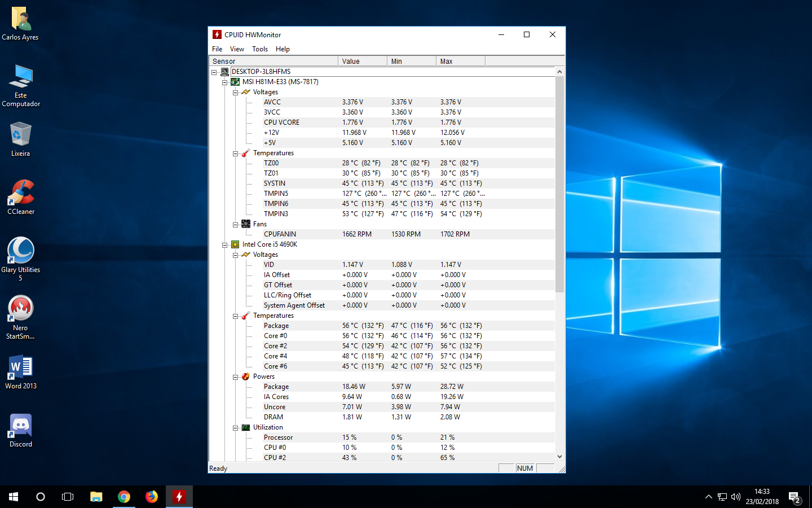Click the vertical scrollbar thumb
This screenshot has height=508, width=812.
tap(559, 185)
